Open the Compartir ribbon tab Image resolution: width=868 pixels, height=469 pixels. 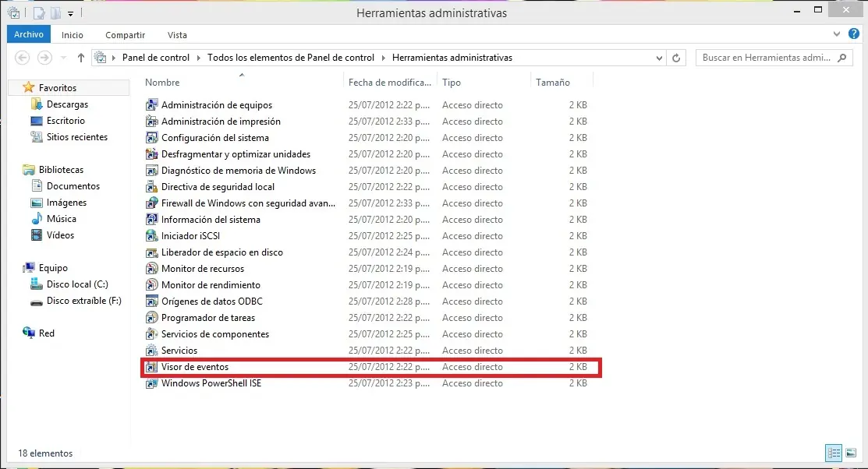tap(125, 35)
